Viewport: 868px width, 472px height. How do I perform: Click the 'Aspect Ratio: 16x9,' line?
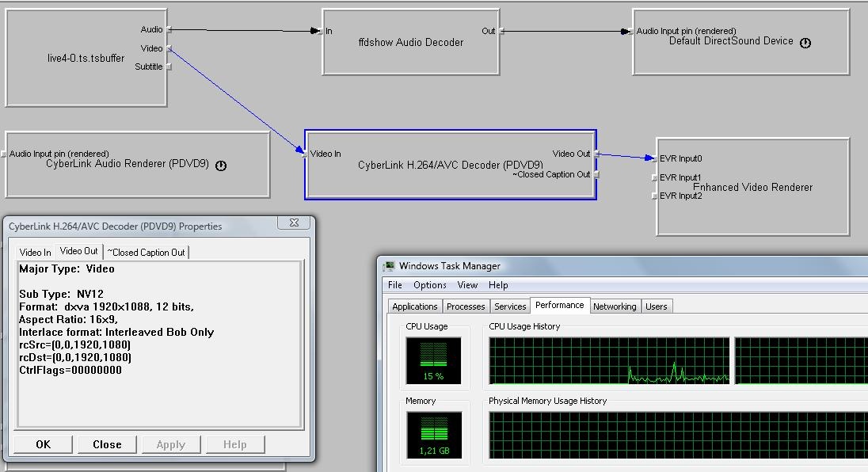point(68,319)
